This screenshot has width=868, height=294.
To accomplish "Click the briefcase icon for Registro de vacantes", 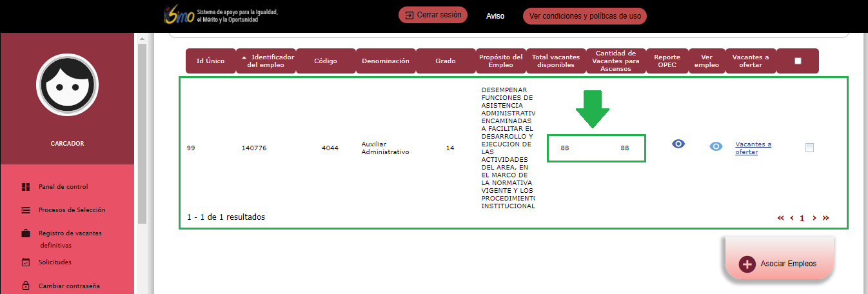I will pos(26,233).
